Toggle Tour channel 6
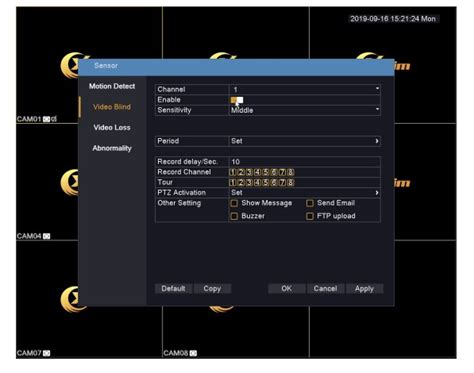Image resolution: width=474 pixels, height=373 pixels. tap(274, 183)
